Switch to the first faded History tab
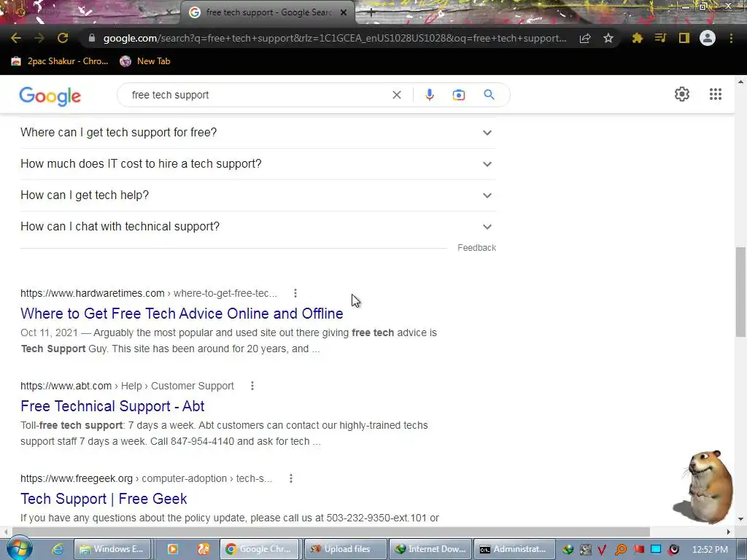 pos(90,12)
